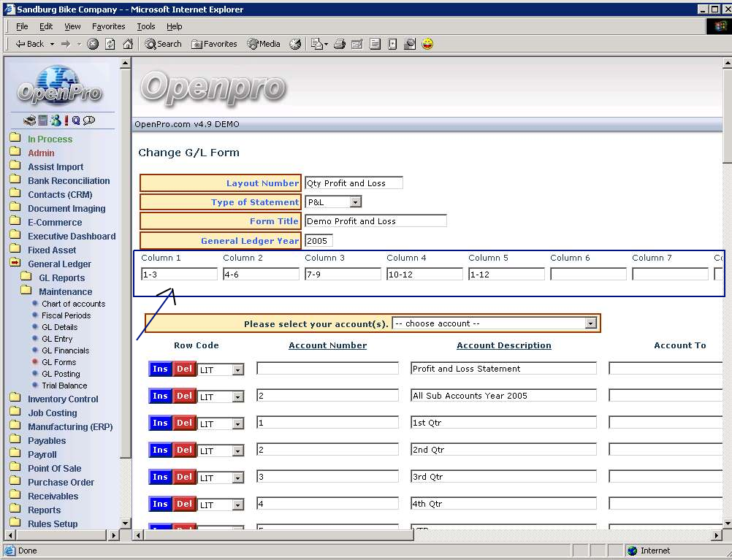Click the speech bubble icon in sidebar

89,120
